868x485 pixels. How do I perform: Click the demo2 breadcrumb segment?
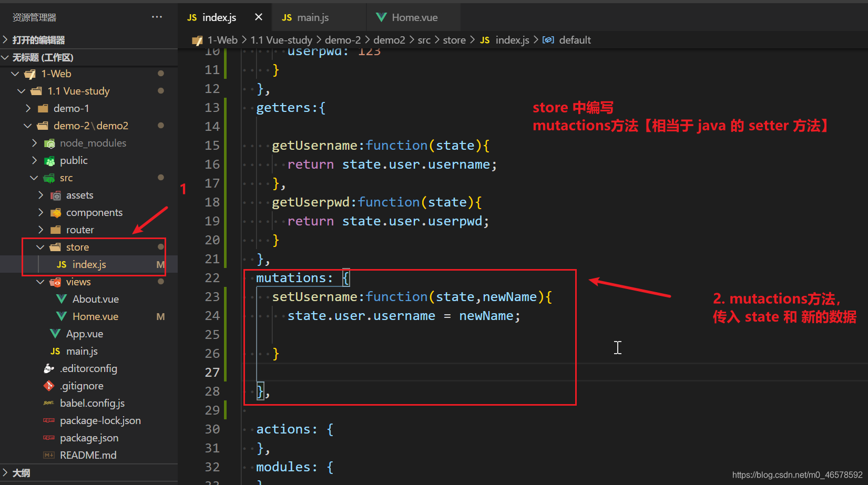point(389,40)
